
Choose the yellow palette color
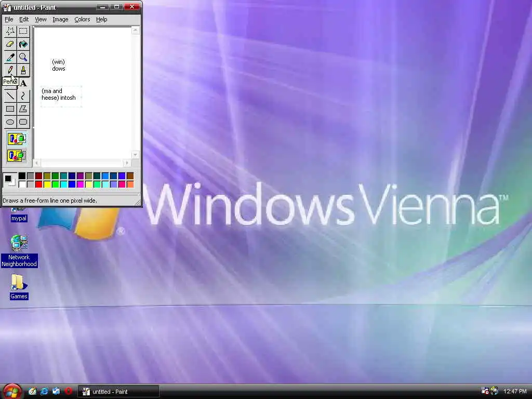pyautogui.click(x=47, y=184)
